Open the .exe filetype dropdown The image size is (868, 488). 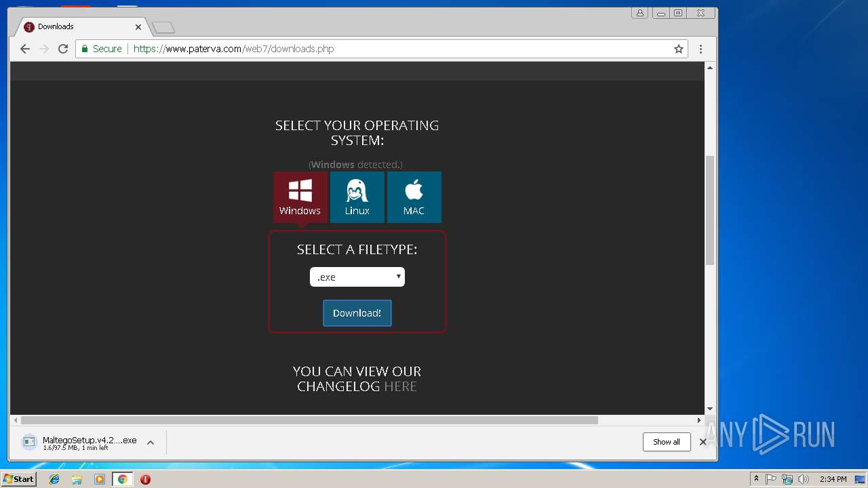click(x=357, y=277)
